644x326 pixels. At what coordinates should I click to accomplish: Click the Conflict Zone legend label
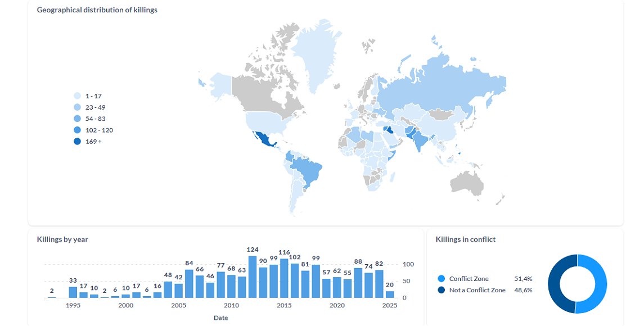coord(469,279)
